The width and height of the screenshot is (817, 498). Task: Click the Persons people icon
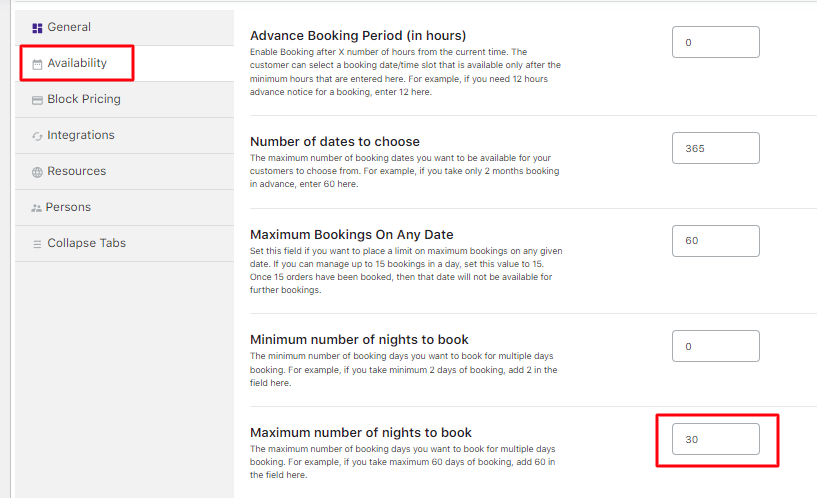pyautogui.click(x=36, y=208)
